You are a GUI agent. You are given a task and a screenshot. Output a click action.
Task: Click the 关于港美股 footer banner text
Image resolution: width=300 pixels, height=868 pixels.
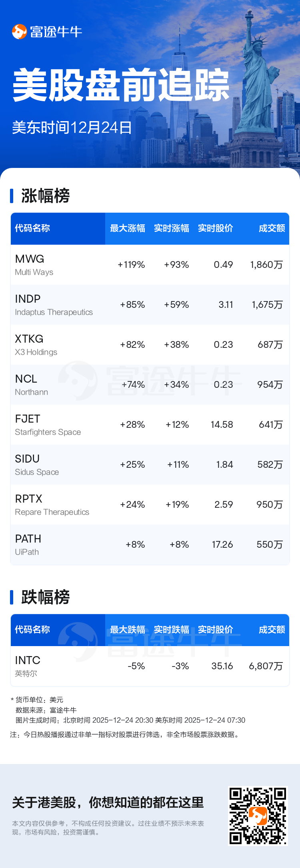tap(108, 802)
